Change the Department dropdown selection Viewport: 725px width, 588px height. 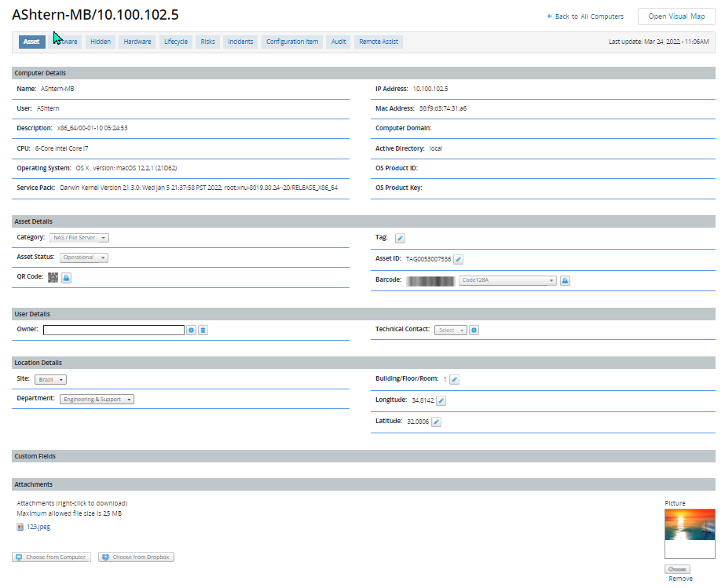click(97, 400)
